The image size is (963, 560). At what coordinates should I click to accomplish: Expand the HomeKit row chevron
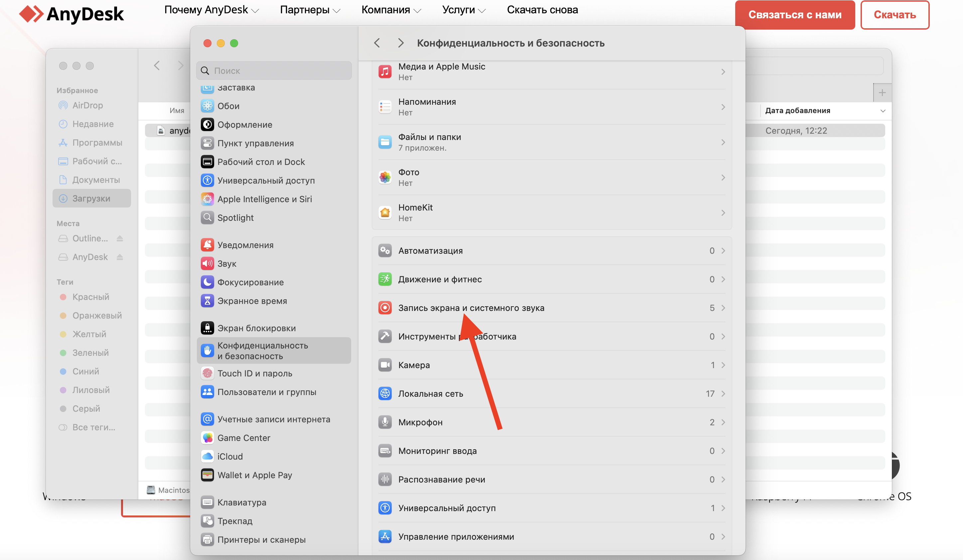point(723,213)
